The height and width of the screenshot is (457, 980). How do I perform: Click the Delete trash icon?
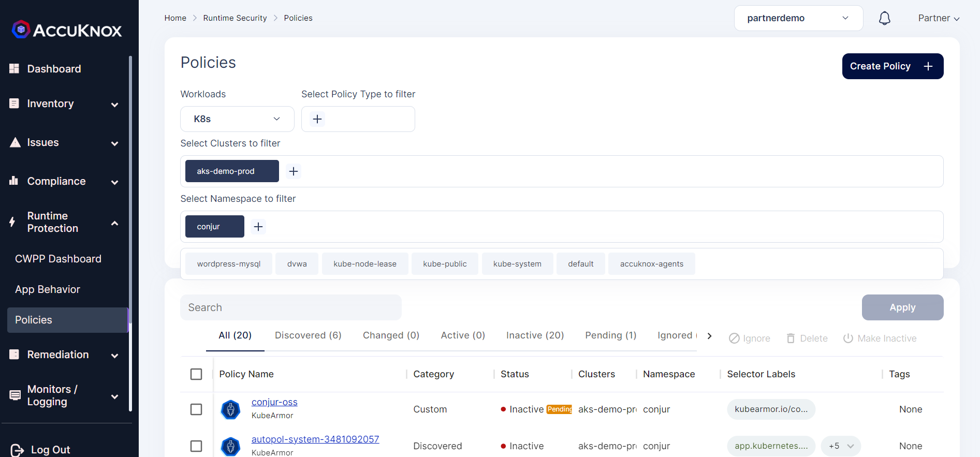(x=791, y=338)
